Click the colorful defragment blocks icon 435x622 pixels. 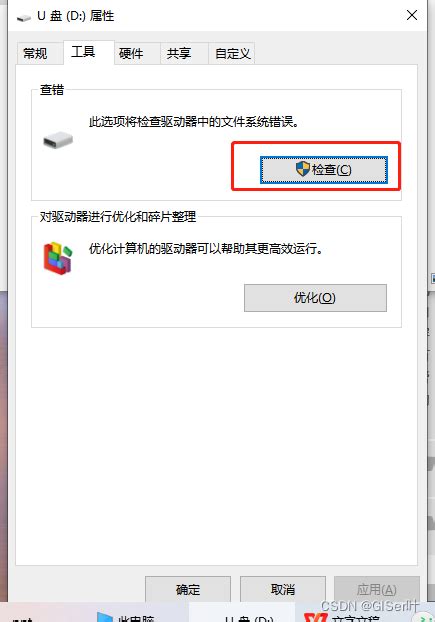[58, 257]
